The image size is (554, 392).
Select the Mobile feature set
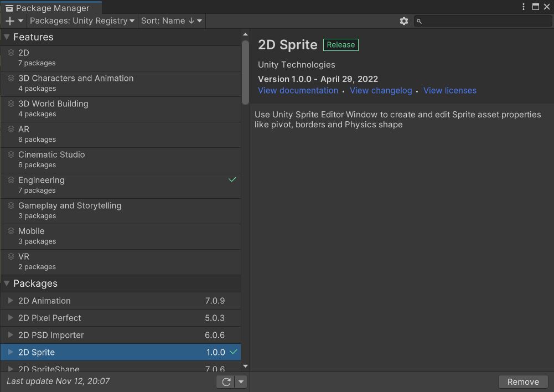pos(121,236)
